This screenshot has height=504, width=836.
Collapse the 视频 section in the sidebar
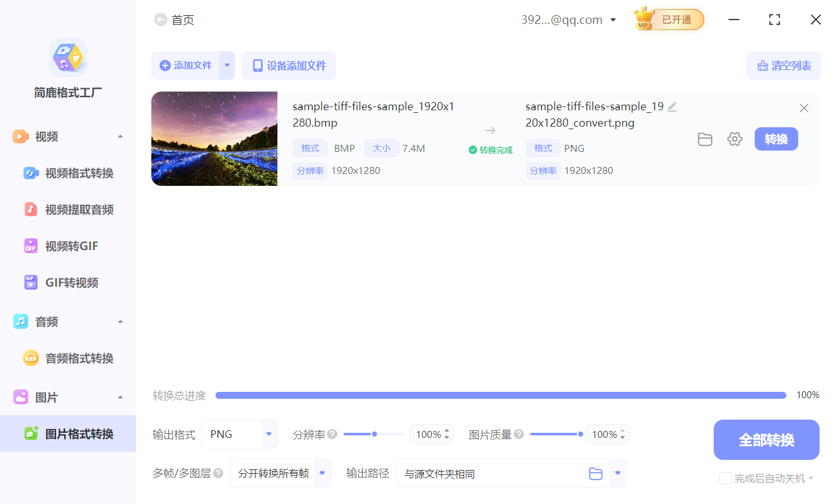coord(120,136)
